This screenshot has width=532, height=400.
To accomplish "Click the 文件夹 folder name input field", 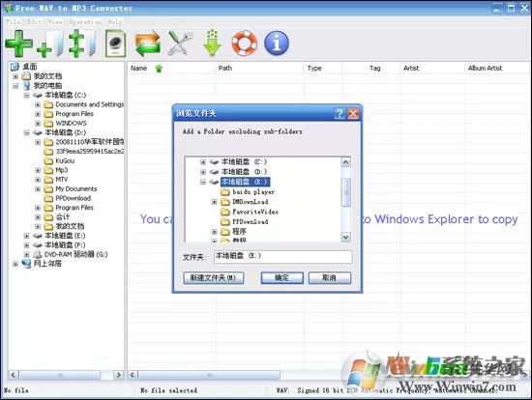I will click(x=283, y=256).
